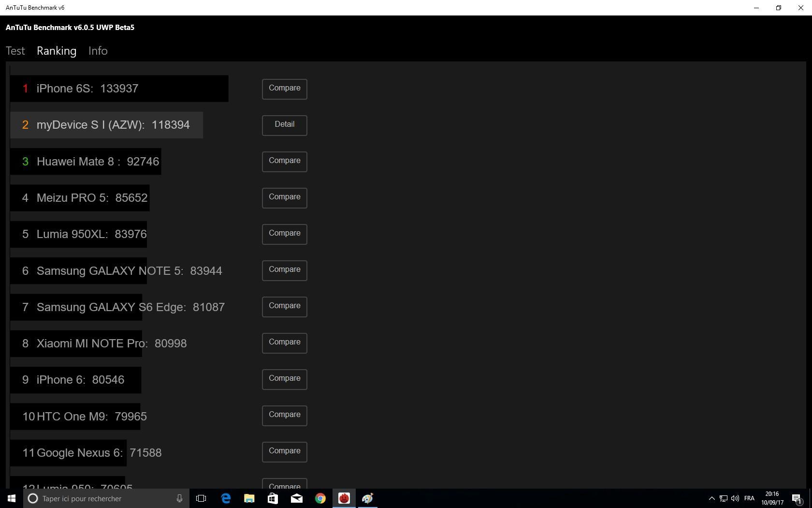The height and width of the screenshot is (508, 812).
Task: Open the Mail app from the taskbar
Action: pyautogui.click(x=296, y=498)
